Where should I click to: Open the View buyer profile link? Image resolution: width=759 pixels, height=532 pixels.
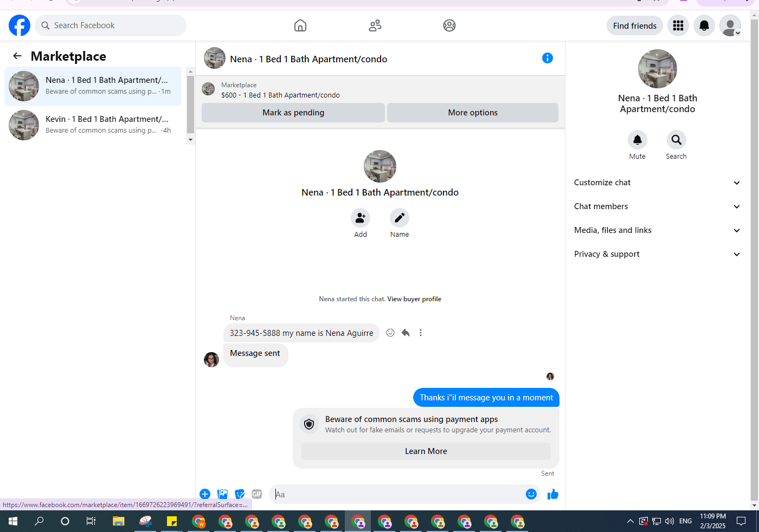(x=414, y=299)
